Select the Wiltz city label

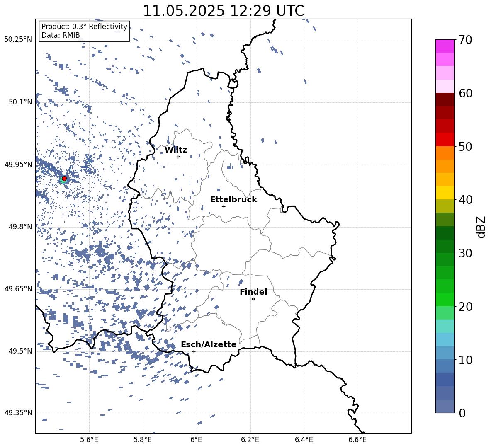pyautogui.click(x=176, y=150)
